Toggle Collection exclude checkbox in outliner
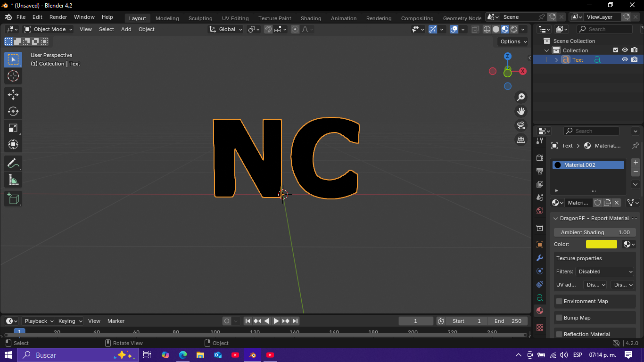Viewport: 644px width, 362px height. click(x=615, y=50)
